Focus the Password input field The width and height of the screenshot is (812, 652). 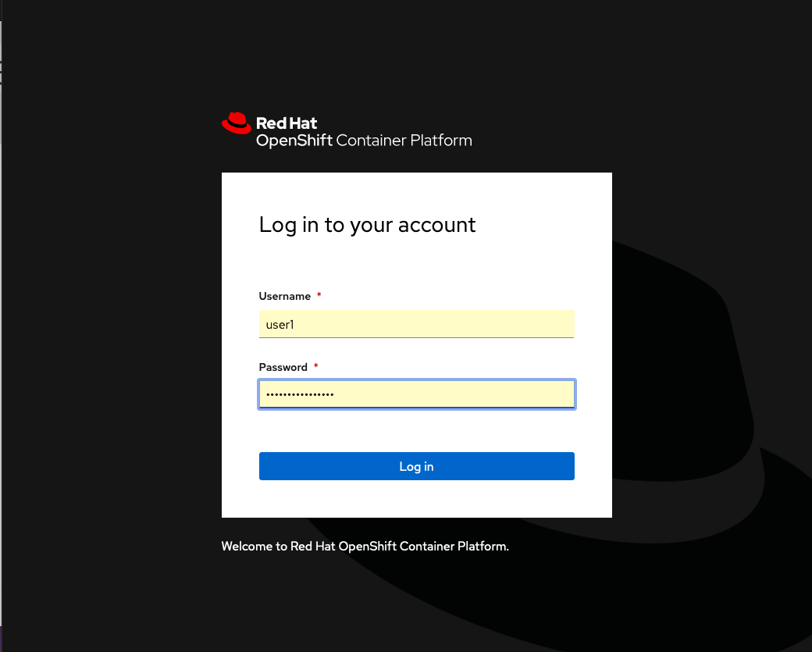coord(416,394)
